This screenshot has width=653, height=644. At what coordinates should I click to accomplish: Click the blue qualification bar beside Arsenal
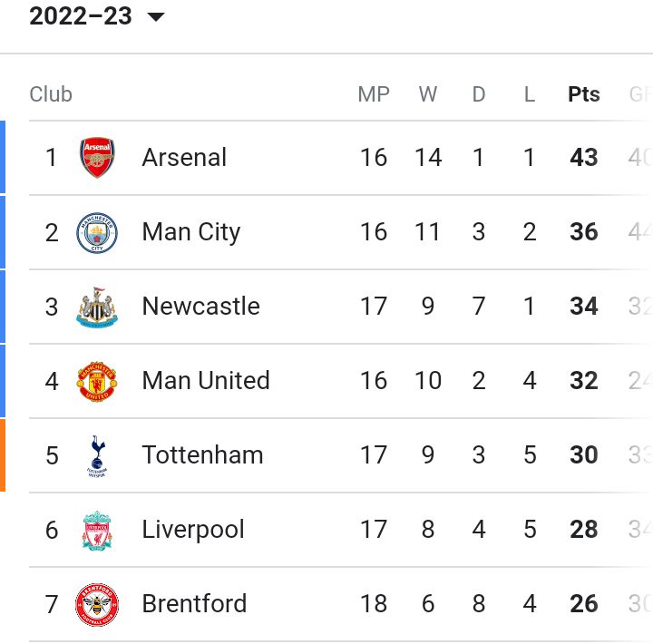pyautogui.click(x=3, y=158)
